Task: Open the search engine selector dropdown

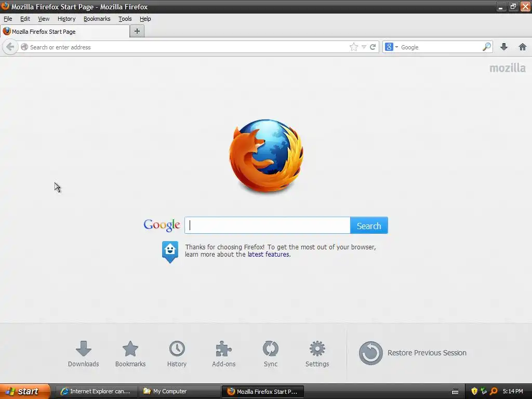Action: (x=392, y=47)
